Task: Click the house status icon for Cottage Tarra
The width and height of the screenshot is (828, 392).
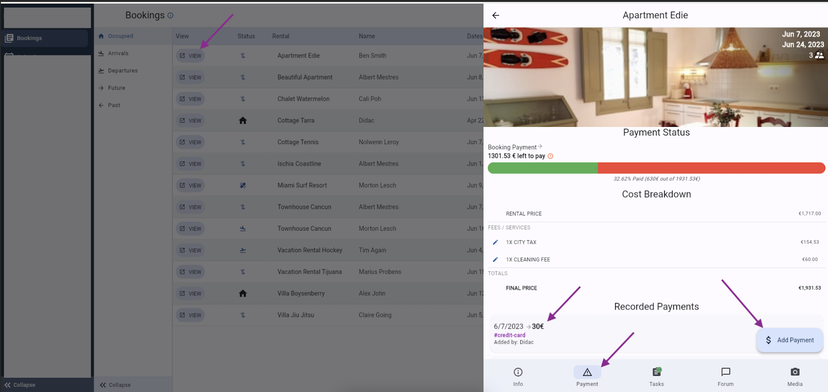Action: tap(242, 120)
